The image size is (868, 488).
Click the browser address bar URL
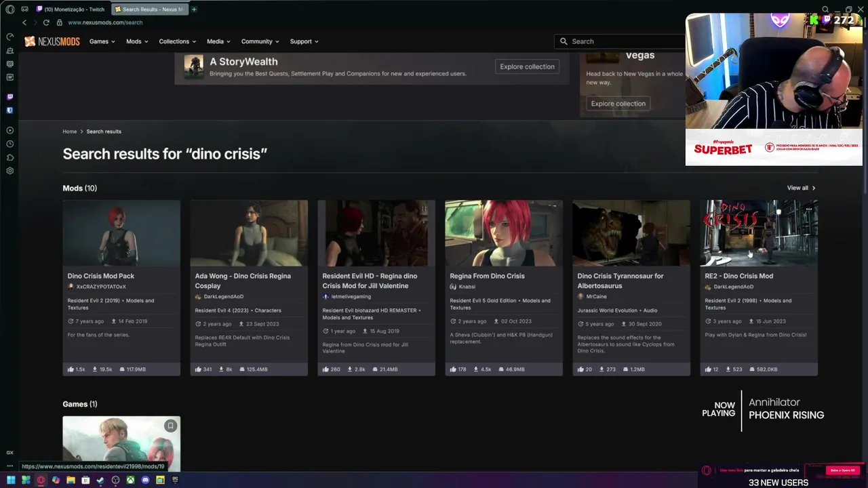tap(105, 22)
